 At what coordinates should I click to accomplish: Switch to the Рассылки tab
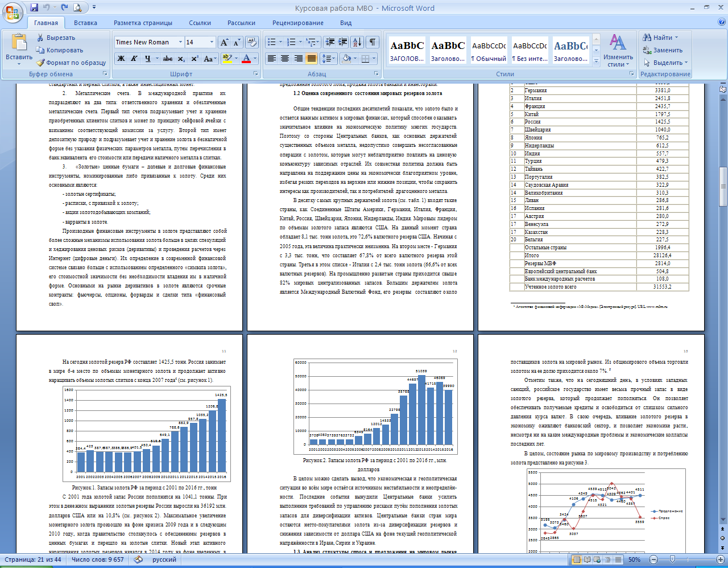[x=241, y=23]
